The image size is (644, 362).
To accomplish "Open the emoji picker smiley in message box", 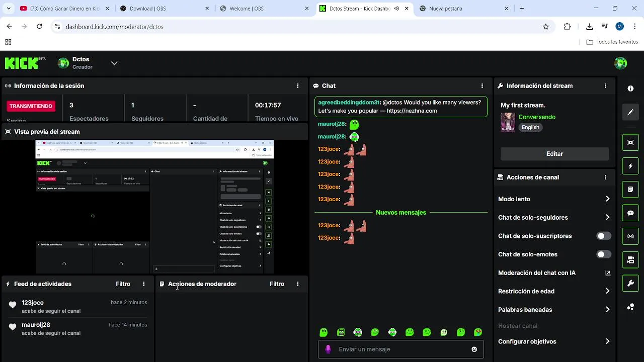I will (474, 349).
